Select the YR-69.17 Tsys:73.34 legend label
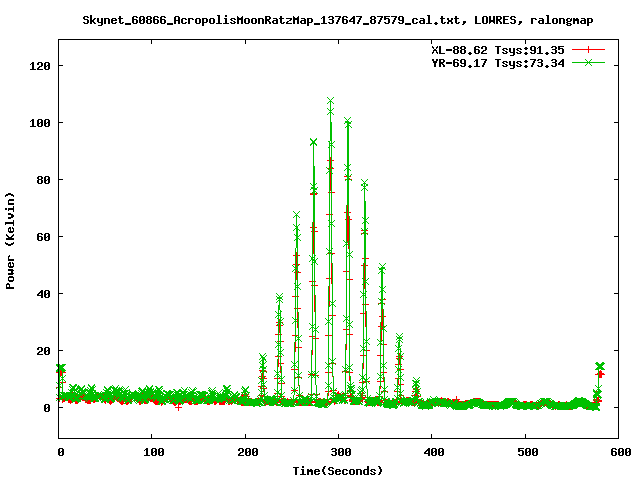Screen dimensions: 640x480 pos(498,63)
